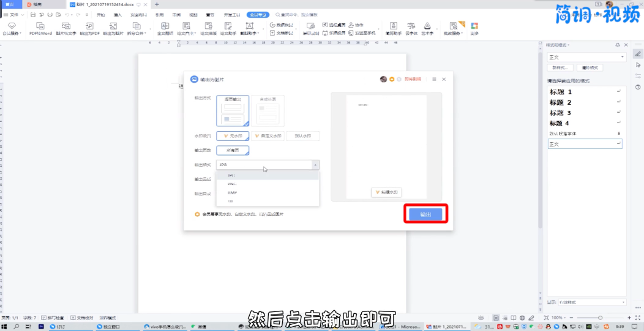Open the 云字体 cloud fonts icon
644x331 pixels.
(411, 28)
